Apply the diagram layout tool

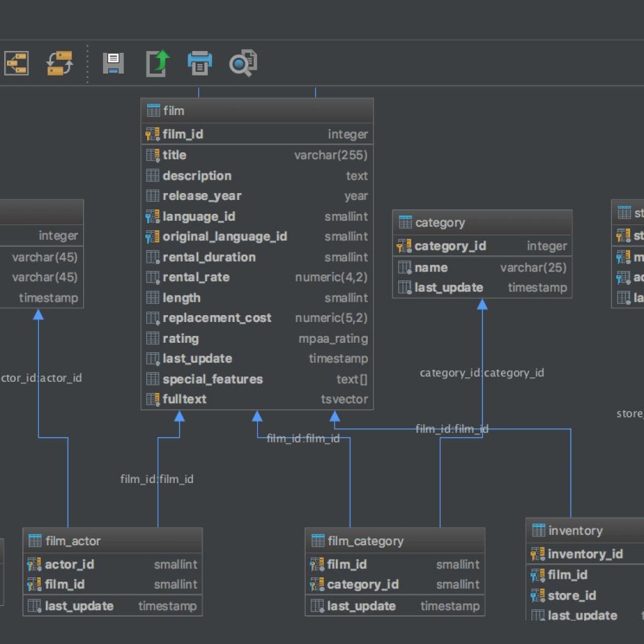[x=16, y=63]
